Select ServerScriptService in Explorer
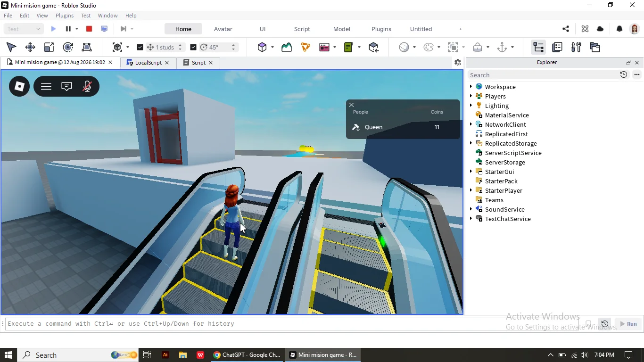 pos(513,153)
